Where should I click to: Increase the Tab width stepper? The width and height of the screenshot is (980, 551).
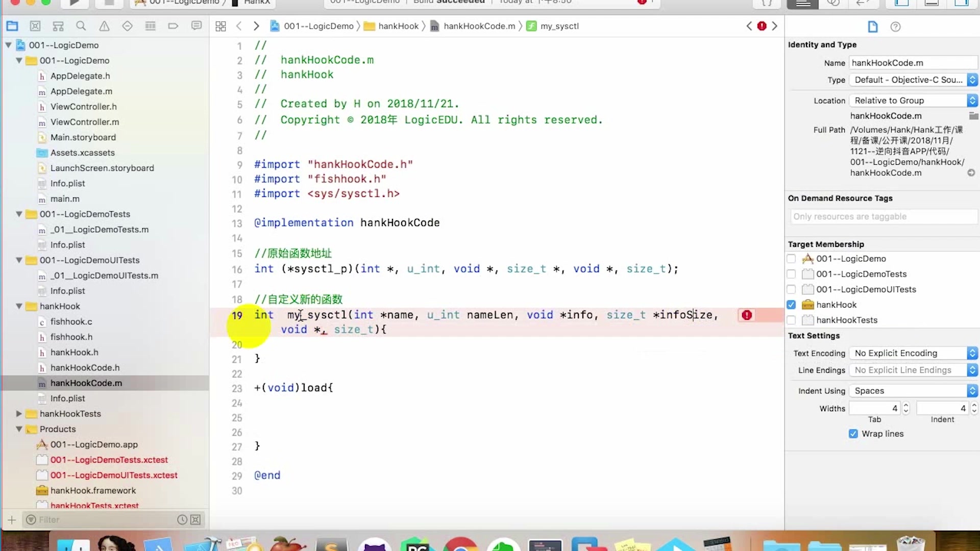pyautogui.click(x=906, y=406)
